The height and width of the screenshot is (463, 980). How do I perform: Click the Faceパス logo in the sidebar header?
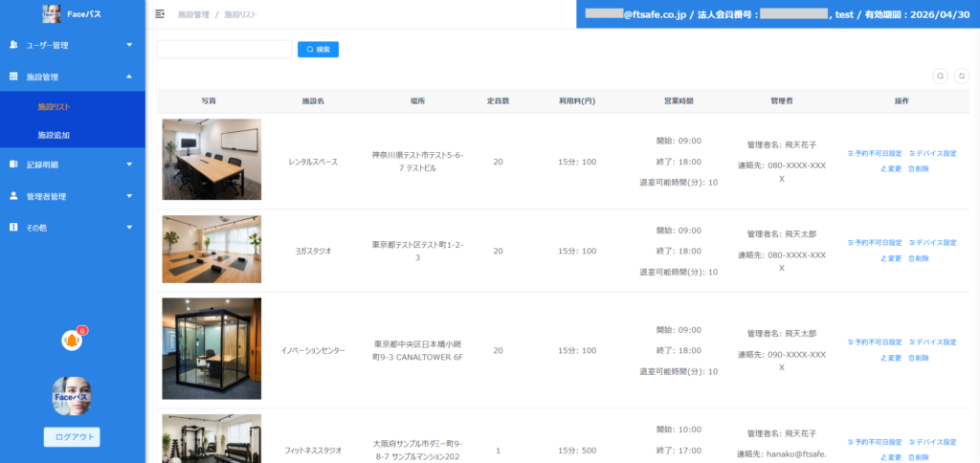tap(52, 14)
